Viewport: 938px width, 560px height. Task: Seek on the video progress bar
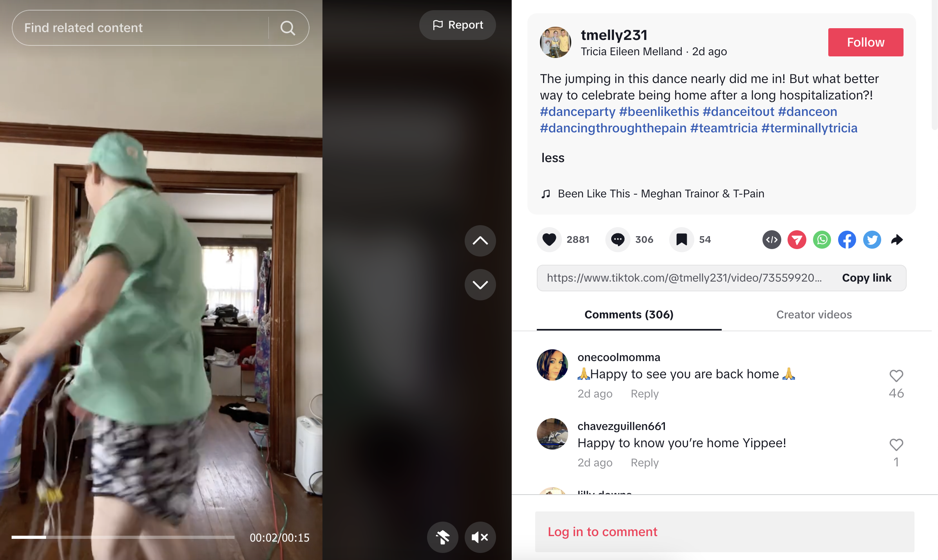(123, 537)
